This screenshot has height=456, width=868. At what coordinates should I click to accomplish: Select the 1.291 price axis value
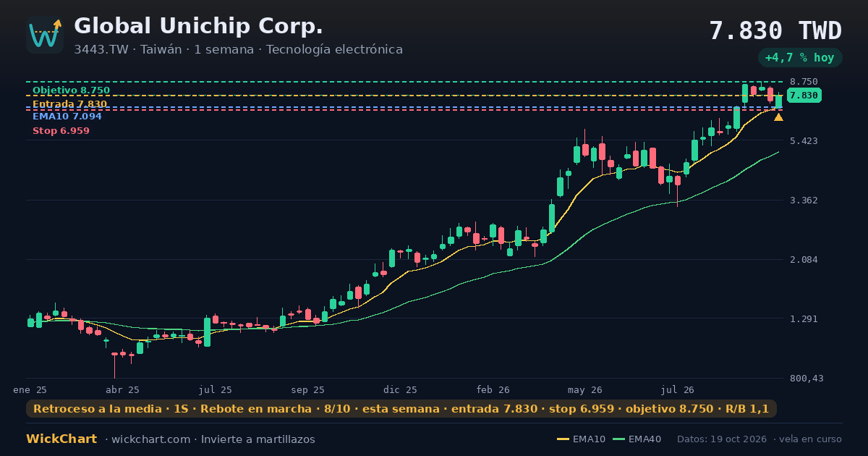click(804, 319)
